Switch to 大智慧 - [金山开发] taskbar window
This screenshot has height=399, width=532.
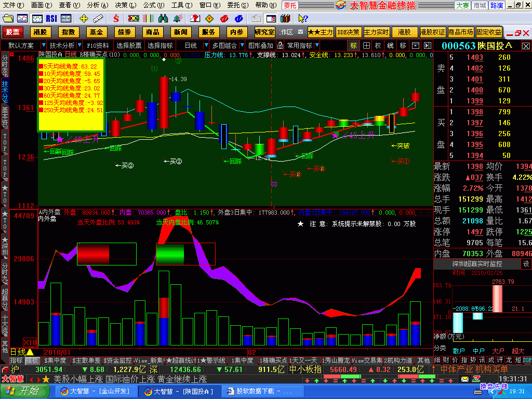coord(96,391)
